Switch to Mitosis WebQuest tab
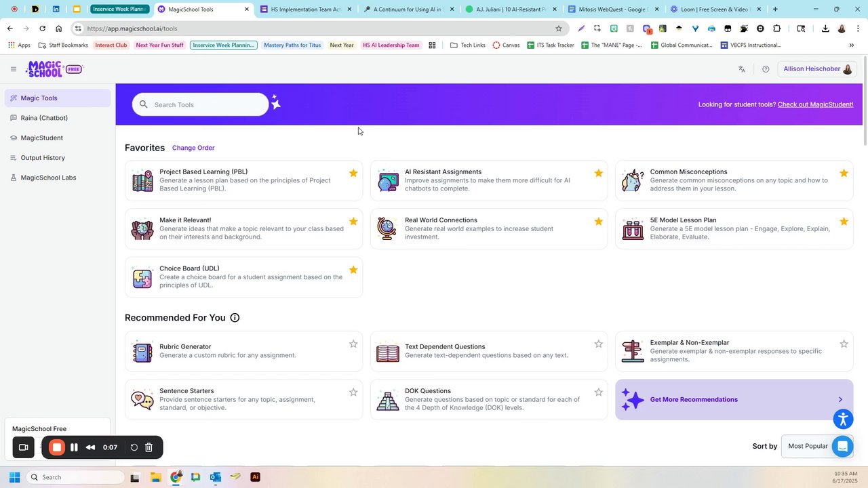 click(613, 9)
